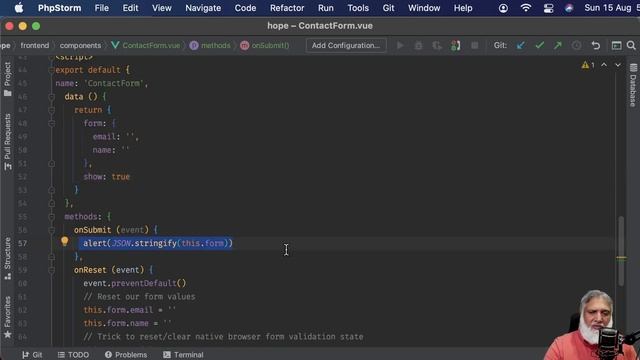Collapse the onSubmit method fold marker

pyautogui.click(x=51, y=230)
